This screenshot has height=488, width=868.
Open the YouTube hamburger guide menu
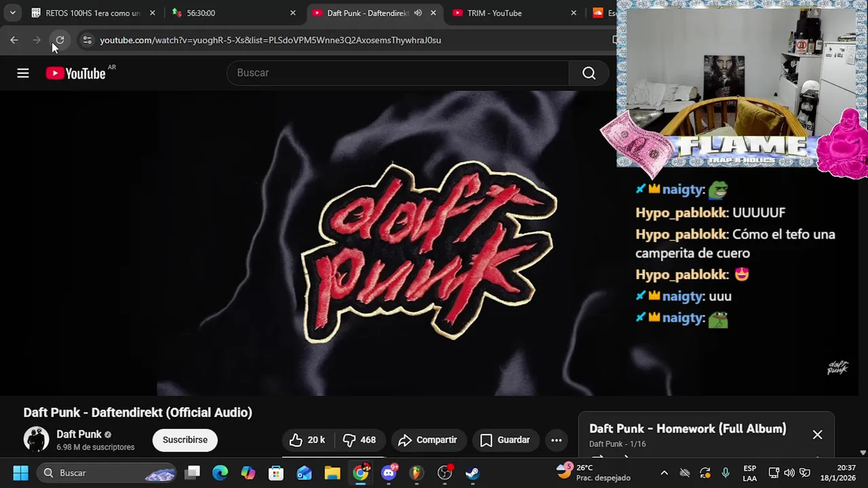click(x=23, y=73)
